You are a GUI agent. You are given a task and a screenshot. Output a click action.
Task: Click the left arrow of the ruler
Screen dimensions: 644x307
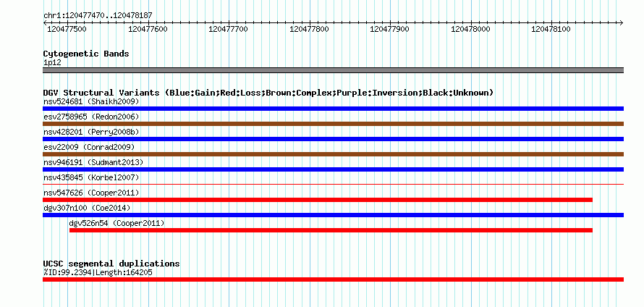tap(45, 22)
